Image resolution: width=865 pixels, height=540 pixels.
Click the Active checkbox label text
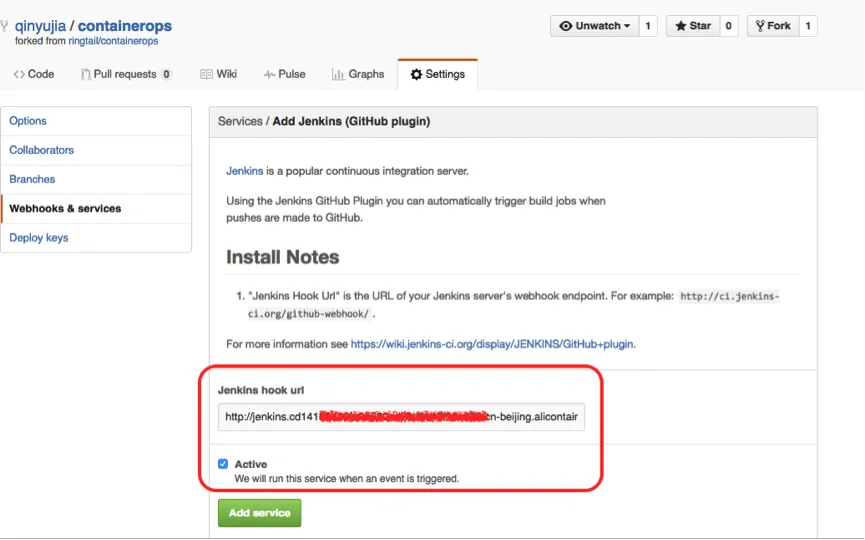[x=251, y=464]
